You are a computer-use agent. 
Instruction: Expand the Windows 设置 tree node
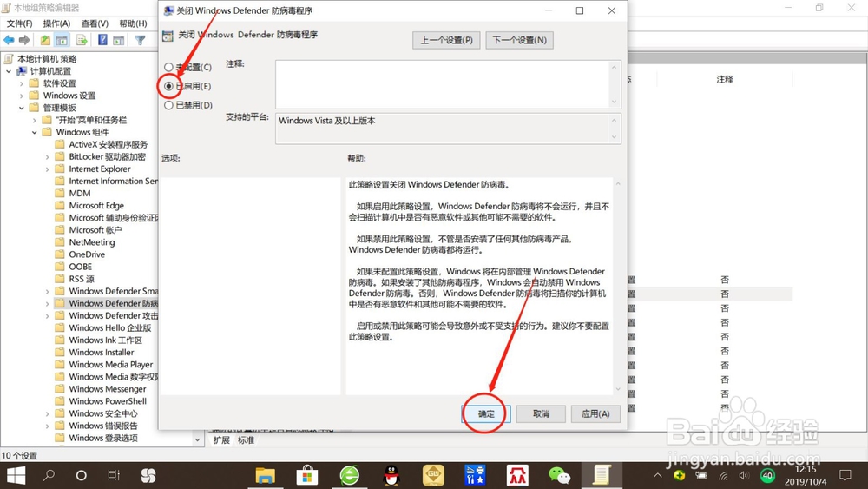(x=22, y=96)
